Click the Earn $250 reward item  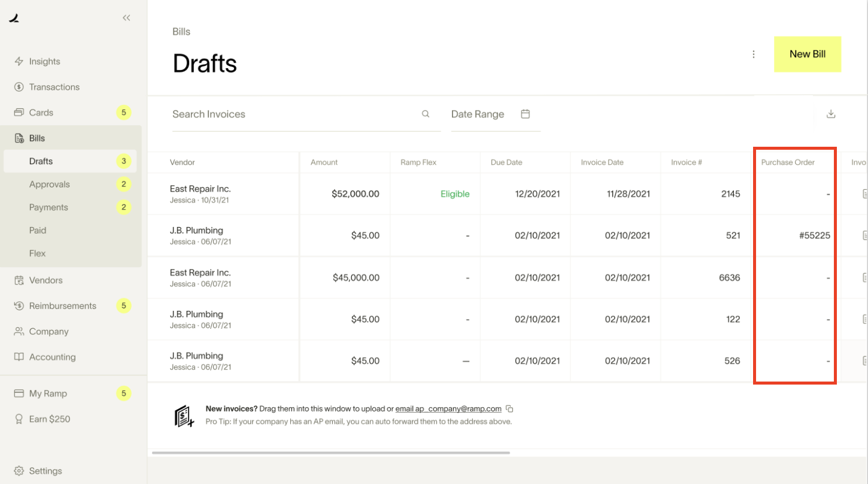49,419
